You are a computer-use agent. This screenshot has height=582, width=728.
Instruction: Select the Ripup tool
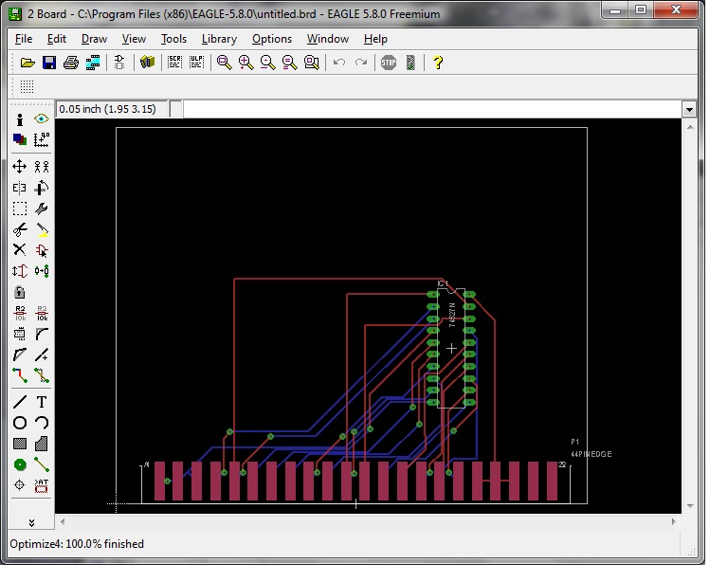[x=42, y=375]
